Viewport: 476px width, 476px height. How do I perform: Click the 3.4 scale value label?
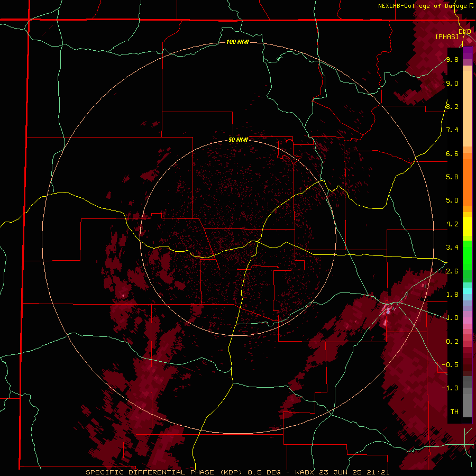452,247
